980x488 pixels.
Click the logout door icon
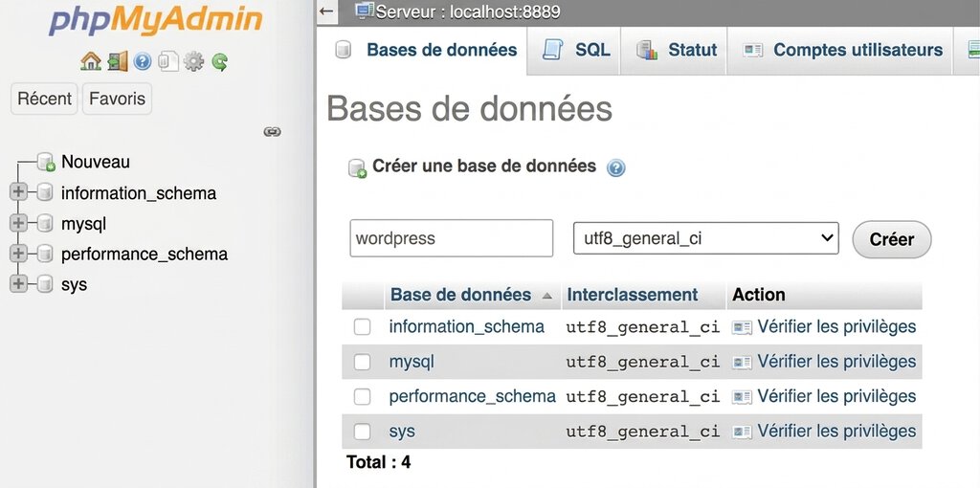[117, 61]
